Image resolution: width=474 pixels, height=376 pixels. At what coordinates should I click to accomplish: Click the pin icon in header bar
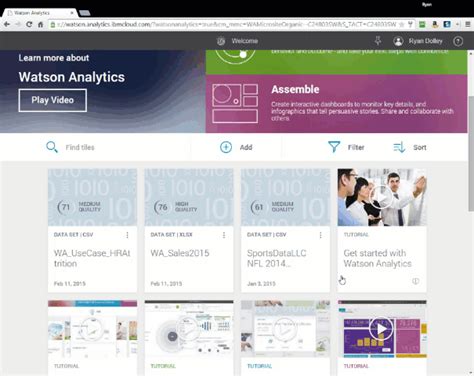click(378, 41)
